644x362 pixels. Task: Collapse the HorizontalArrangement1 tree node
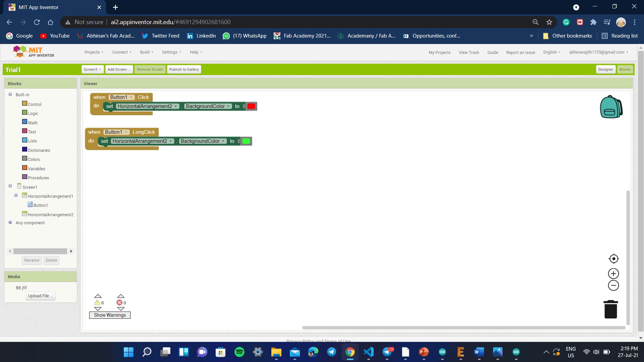16,195
